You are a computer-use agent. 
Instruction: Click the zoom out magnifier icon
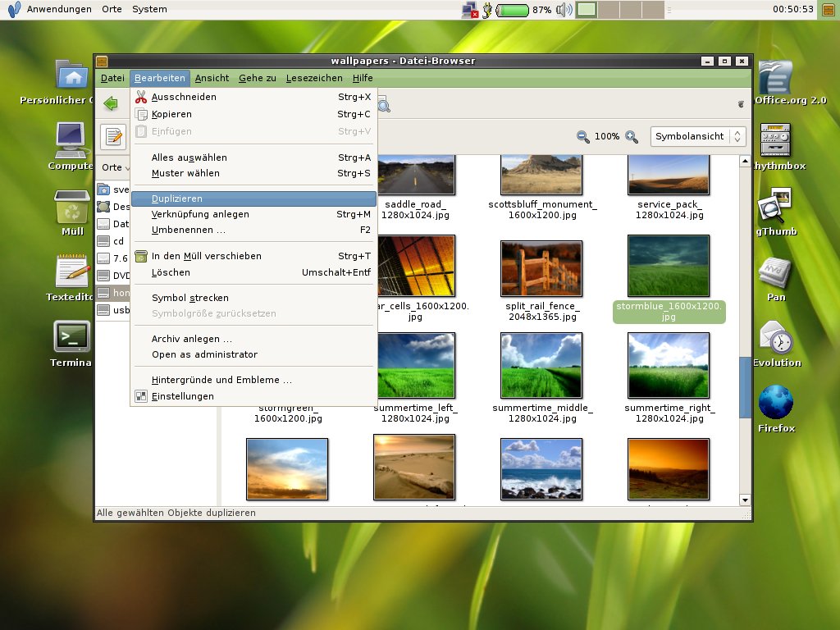(x=583, y=137)
